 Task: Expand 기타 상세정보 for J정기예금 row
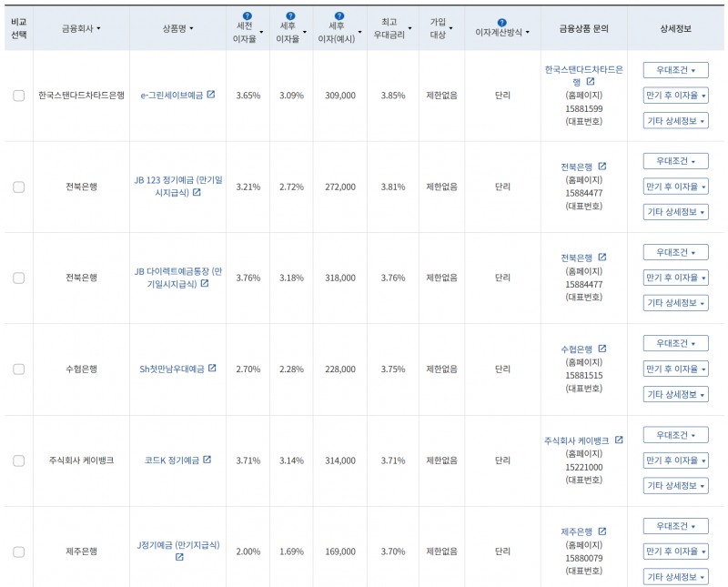point(675,577)
